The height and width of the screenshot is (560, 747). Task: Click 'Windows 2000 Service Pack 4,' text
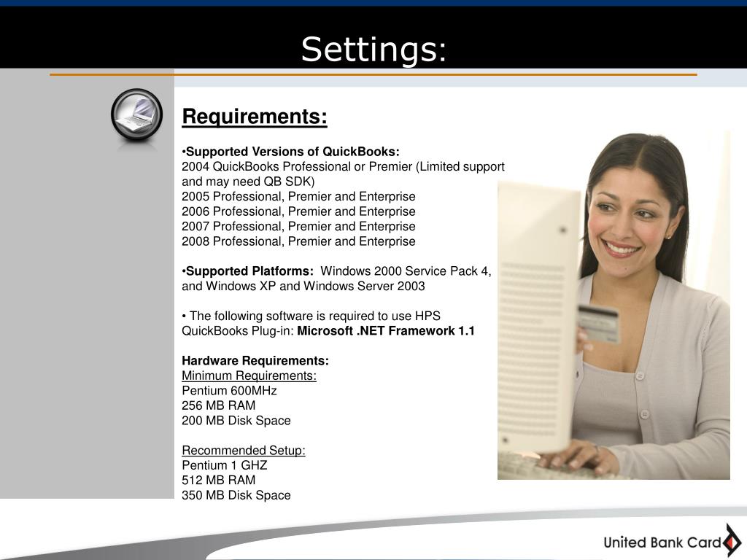(406, 271)
